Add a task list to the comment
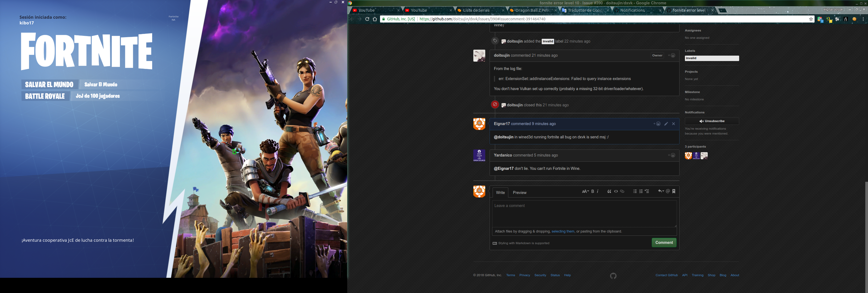This screenshot has width=868, height=293. click(x=647, y=191)
